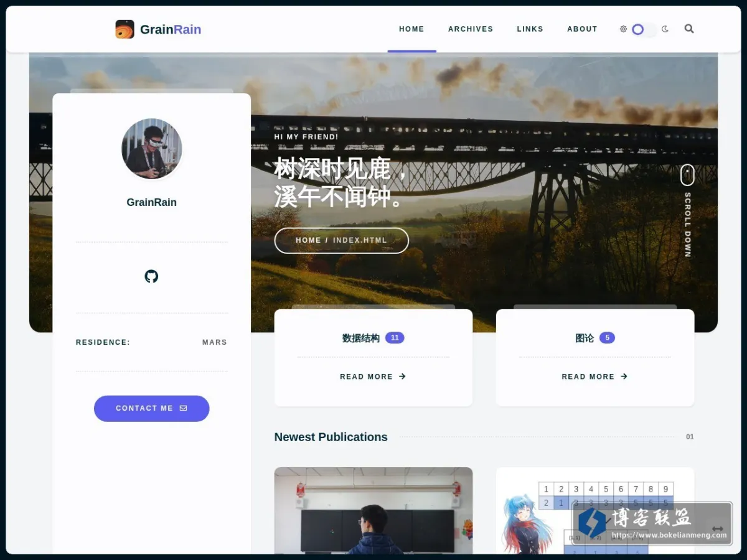Open the About menu item
Image resolution: width=747 pixels, height=560 pixels.
[582, 29]
